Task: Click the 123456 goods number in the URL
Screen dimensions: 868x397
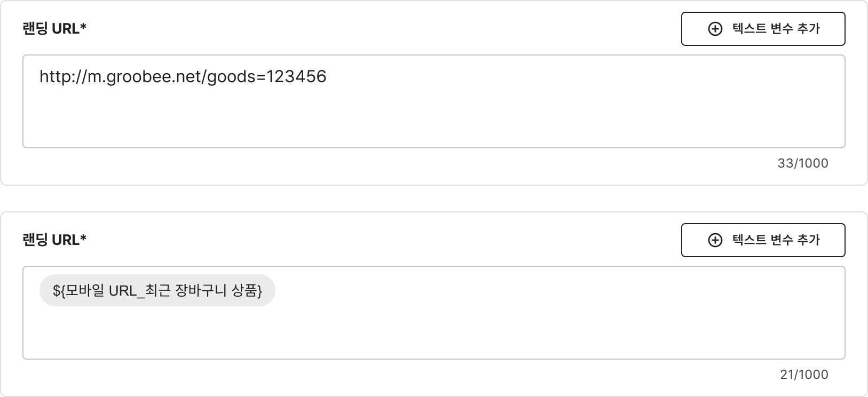Action: (296, 77)
